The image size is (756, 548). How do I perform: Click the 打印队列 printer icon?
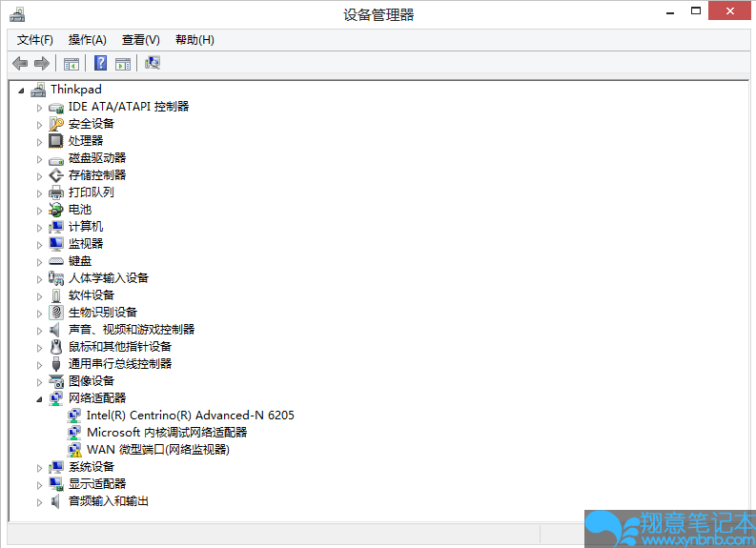(56, 193)
